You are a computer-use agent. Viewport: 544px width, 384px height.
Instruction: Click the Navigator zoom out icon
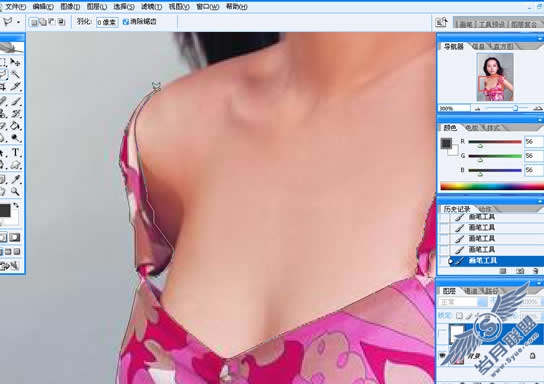(x=478, y=109)
